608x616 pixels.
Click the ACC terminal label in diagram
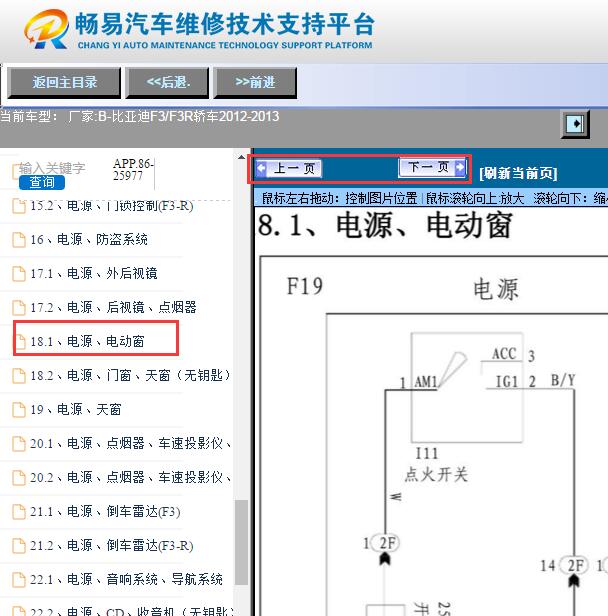coord(504,354)
